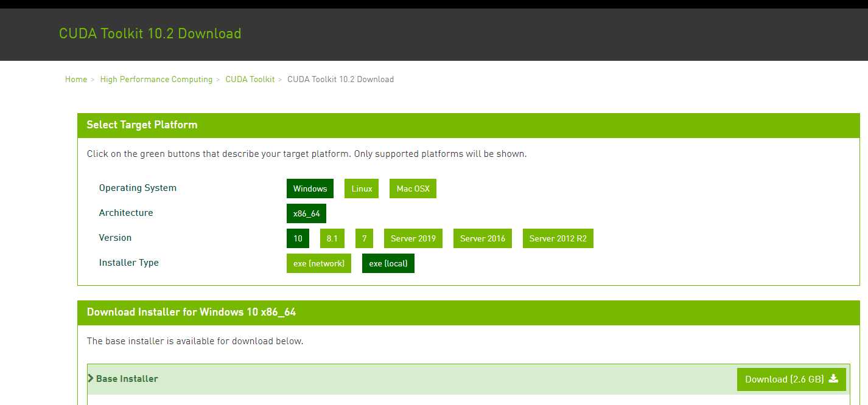The height and width of the screenshot is (405, 868).
Task: Select Windows version 7
Action: tap(364, 238)
